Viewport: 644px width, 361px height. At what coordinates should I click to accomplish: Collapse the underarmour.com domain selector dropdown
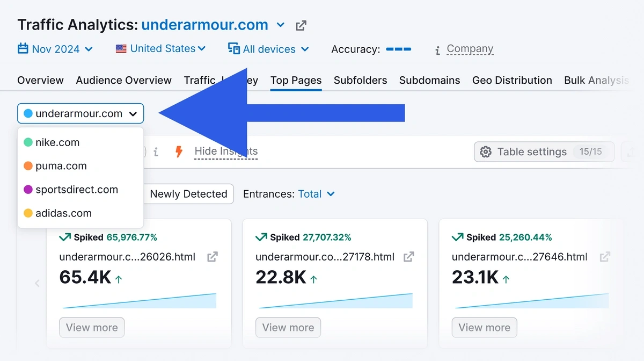tap(80, 113)
